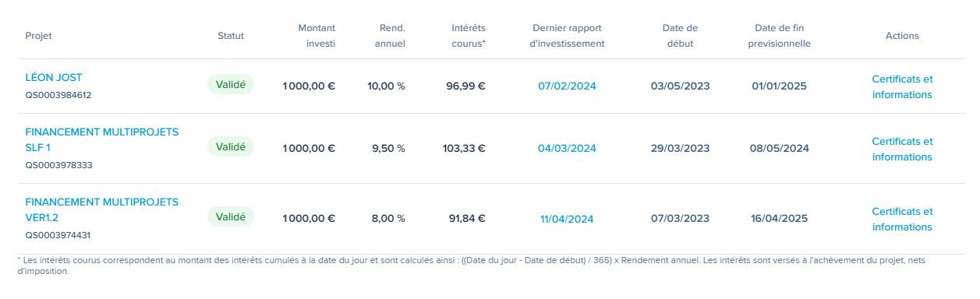Open FINANCEMENT MULTIPROJETS SLF 1 project
This screenshot has height=299, width=980.
coord(102,140)
